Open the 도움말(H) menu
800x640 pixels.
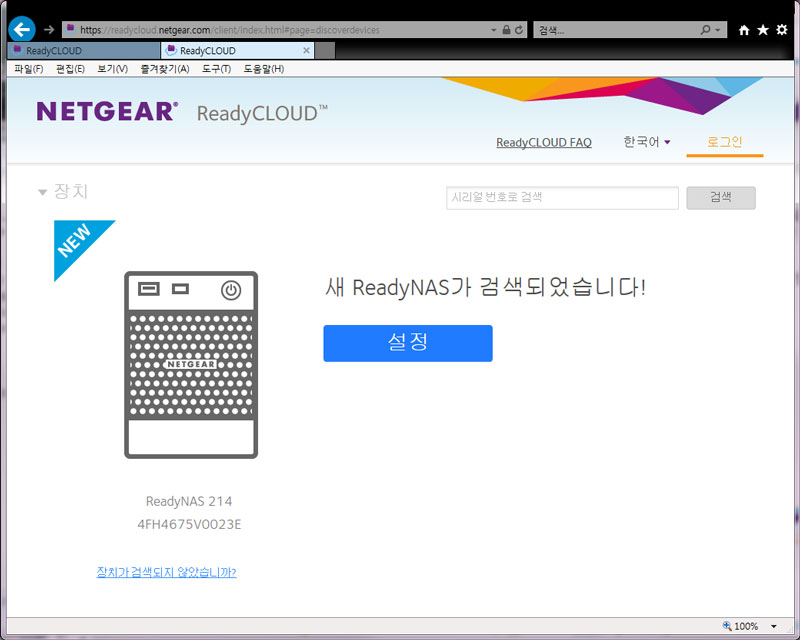[x=263, y=69]
